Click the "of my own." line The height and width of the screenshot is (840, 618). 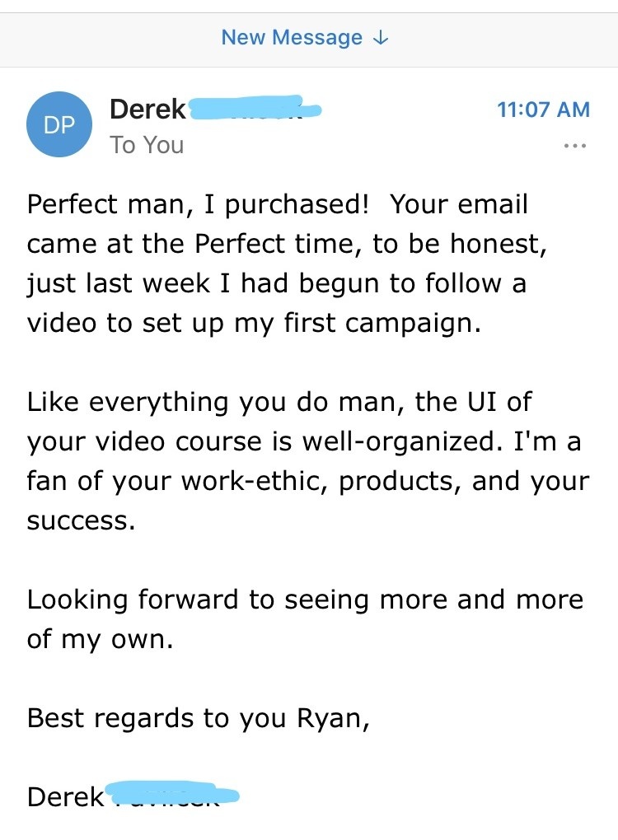[100, 639]
